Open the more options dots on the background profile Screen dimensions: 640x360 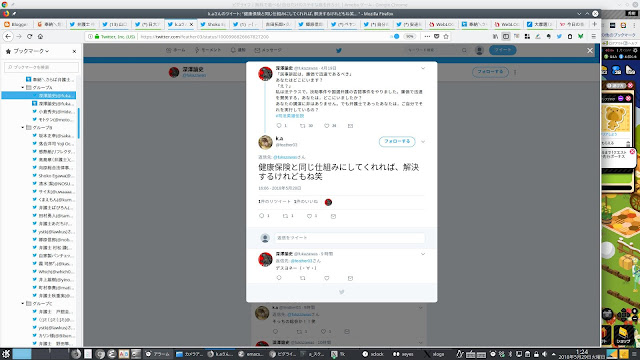click(515, 72)
